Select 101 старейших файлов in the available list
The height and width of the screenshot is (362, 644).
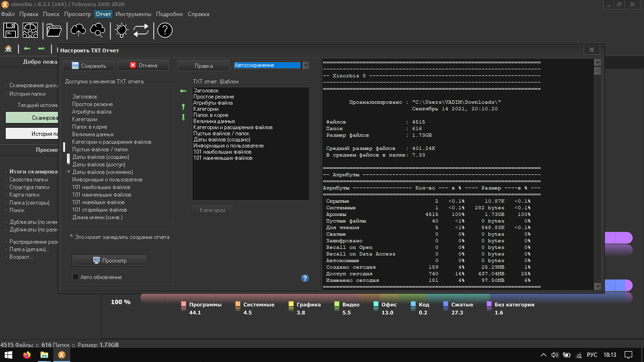pyautogui.click(x=99, y=210)
